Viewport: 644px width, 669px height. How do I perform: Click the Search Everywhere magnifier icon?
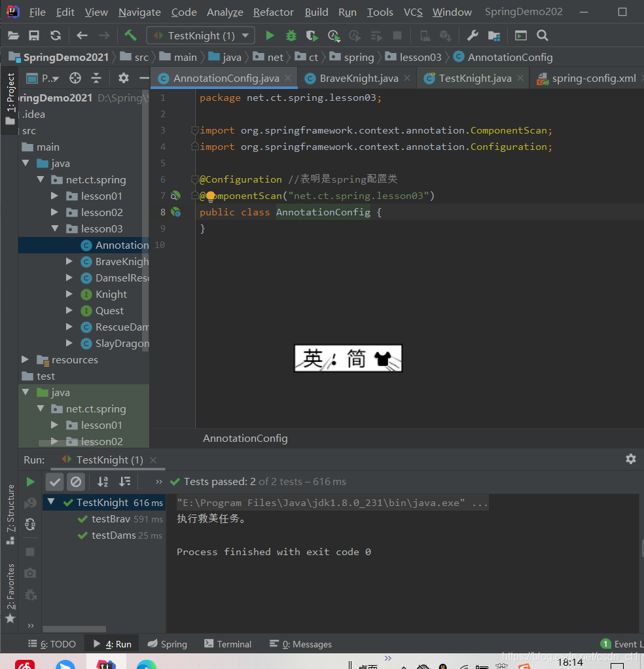[542, 35]
